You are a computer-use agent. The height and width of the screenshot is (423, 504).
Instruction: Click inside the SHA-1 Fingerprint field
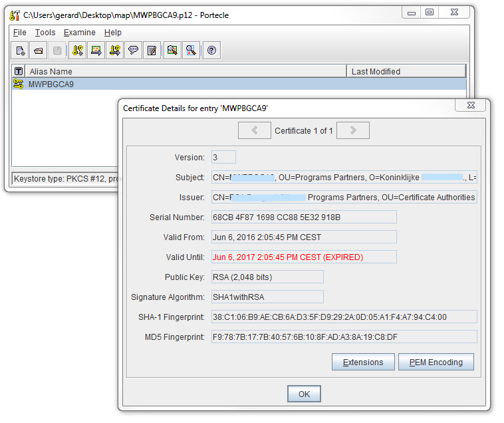[x=344, y=317]
